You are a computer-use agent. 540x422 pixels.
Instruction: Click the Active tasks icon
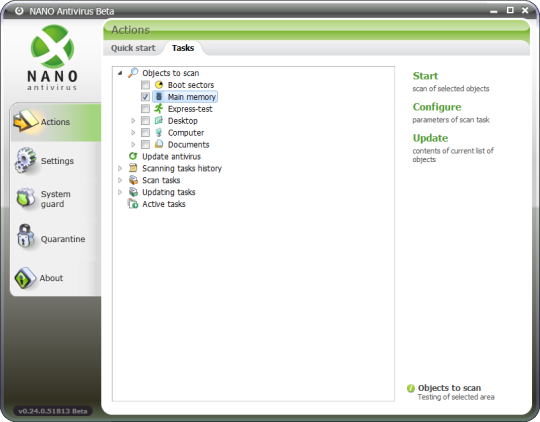pyautogui.click(x=133, y=204)
